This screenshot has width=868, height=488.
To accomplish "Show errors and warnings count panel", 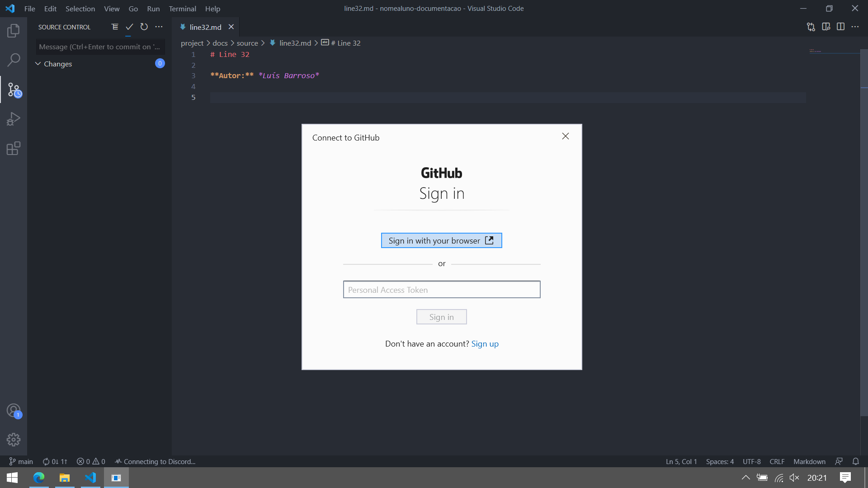I will 91,461.
